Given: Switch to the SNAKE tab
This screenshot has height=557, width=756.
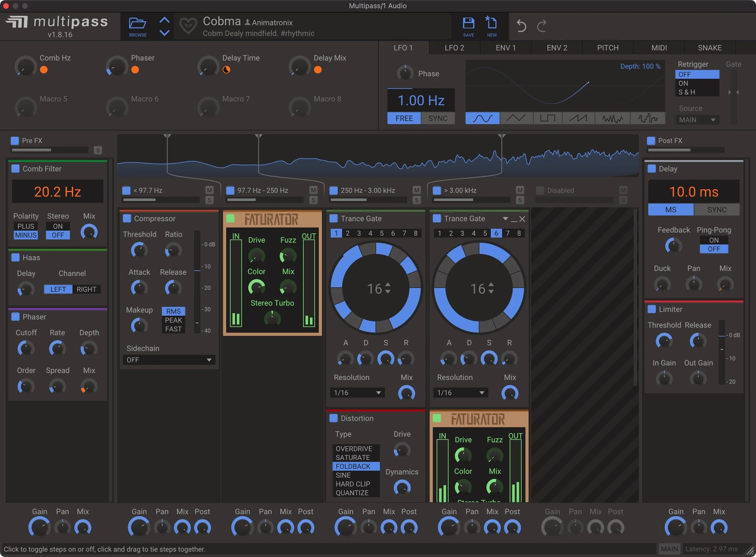Looking at the screenshot, I should point(710,48).
